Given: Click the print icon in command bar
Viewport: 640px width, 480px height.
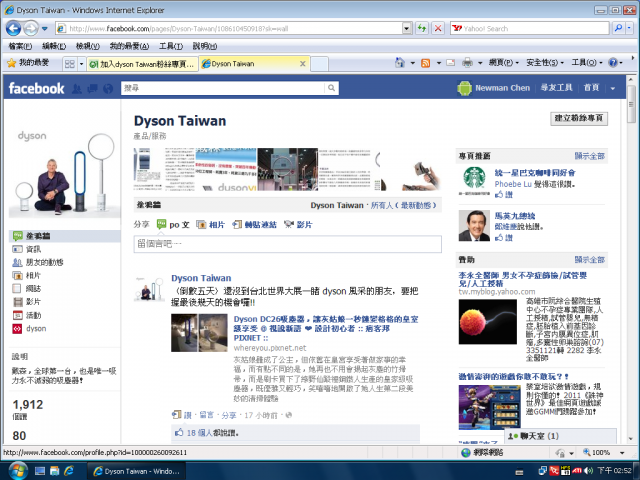Looking at the screenshot, I should [467, 63].
